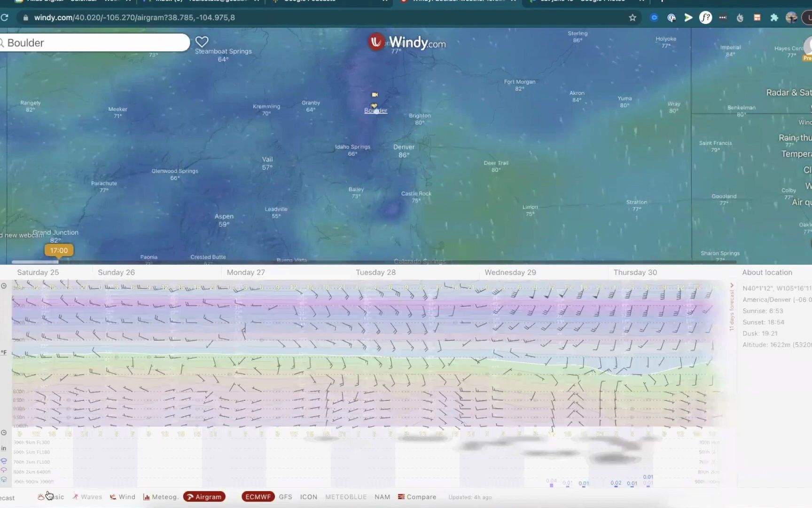
Task: Reload the page in the browser
Action: (x=4, y=17)
